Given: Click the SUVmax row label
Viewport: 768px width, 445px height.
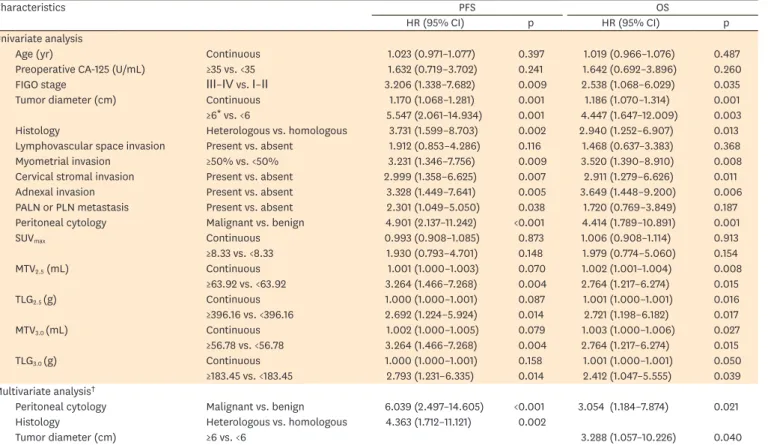Looking at the screenshot, I should 30,238.
